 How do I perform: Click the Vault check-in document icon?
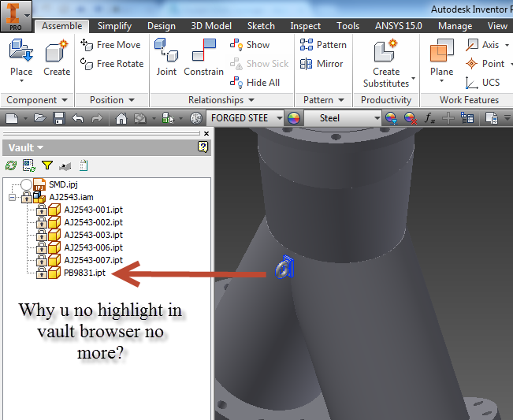click(x=84, y=165)
